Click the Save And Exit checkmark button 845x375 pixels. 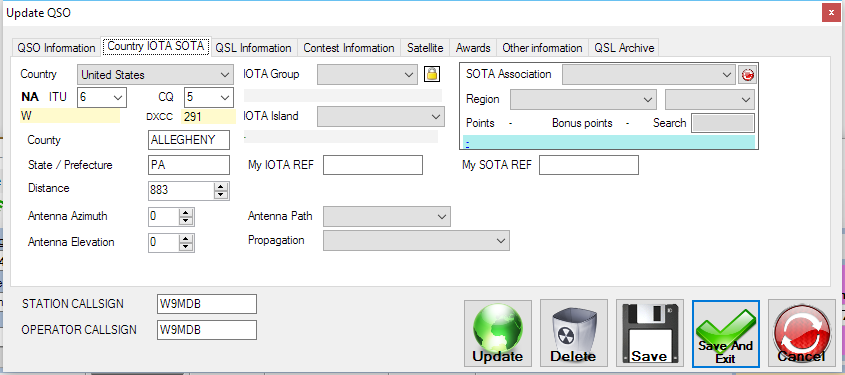click(x=726, y=334)
